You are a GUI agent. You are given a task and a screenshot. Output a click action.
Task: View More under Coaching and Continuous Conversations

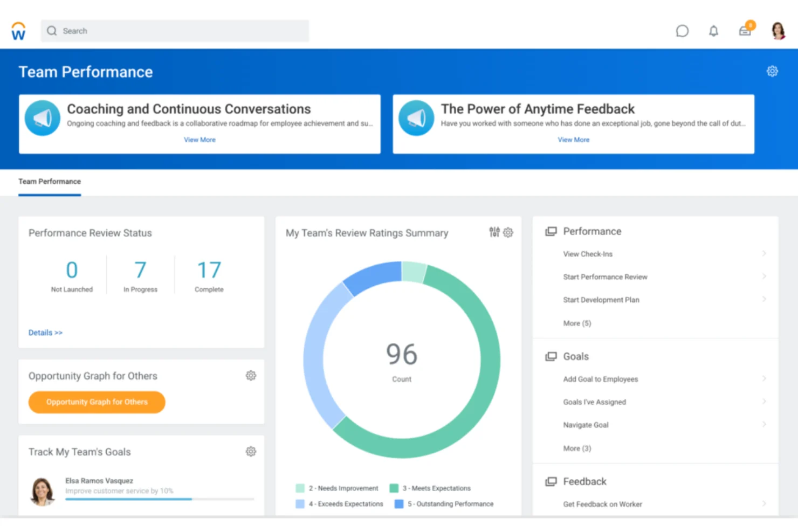[200, 140]
